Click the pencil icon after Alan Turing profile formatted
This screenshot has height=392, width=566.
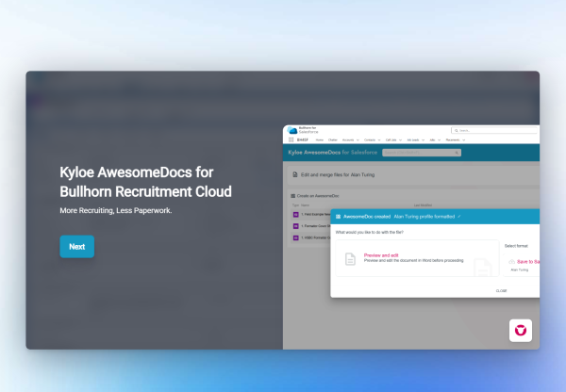pyautogui.click(x=458, y=217)
